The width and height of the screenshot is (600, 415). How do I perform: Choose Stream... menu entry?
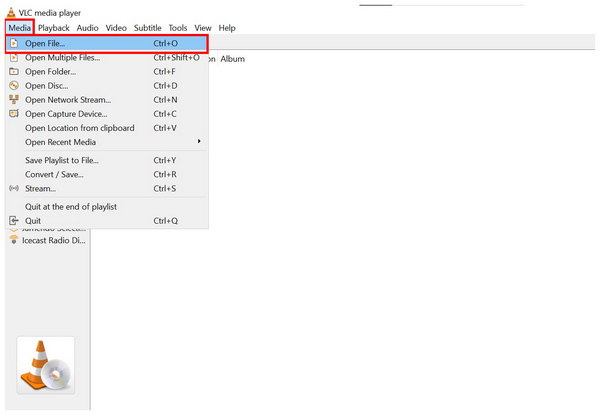pos(107,189)
